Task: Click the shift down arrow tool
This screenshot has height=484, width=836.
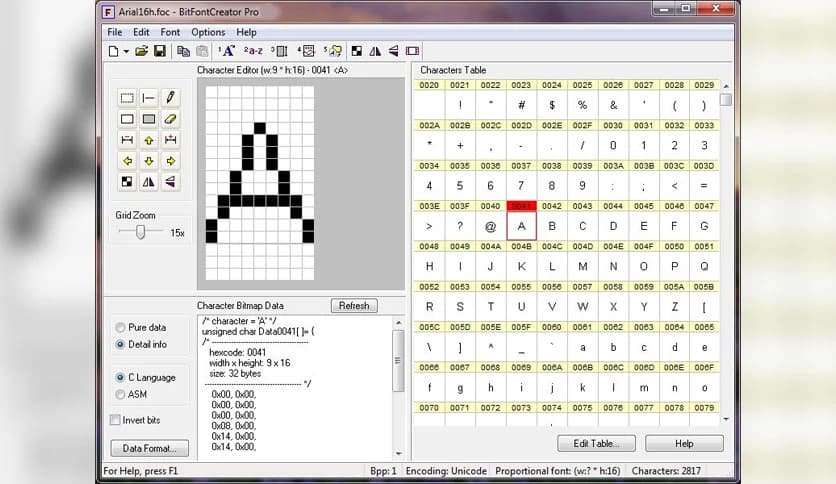Action: [149, 161]
